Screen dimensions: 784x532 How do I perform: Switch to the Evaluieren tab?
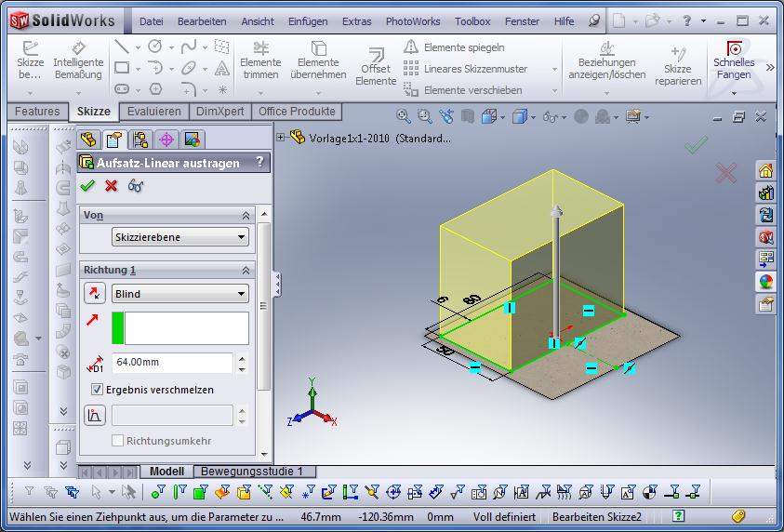point(154,112)
